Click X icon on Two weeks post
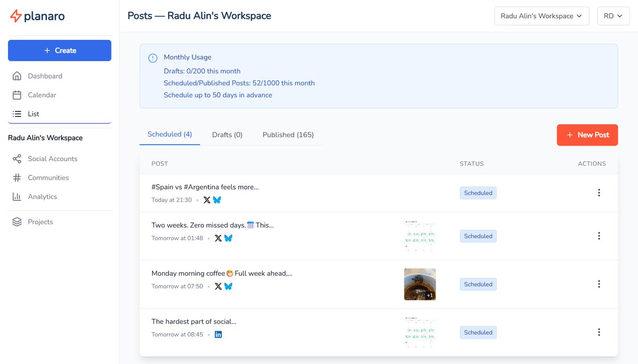Image resolution: width=638 pixels, height=364 pixels. point(218,238)
